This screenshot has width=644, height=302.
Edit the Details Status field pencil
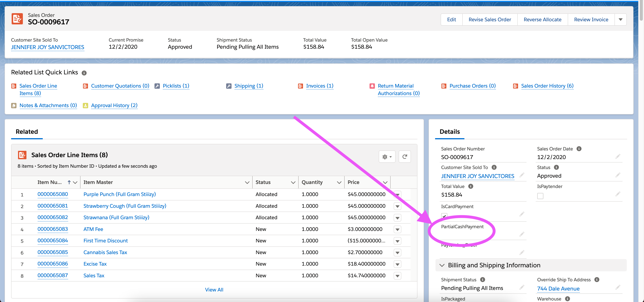[618, 175]
